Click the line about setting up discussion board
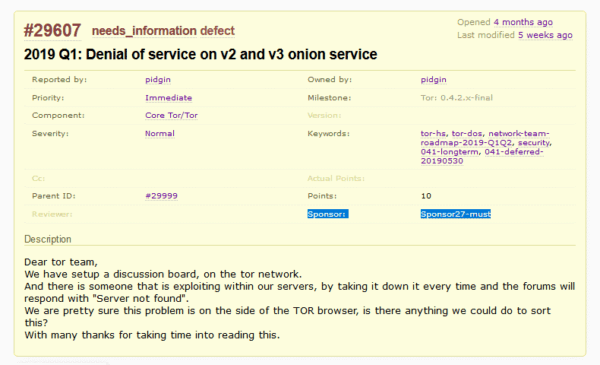This screenshot has height=365, width=600. (163, 274)
